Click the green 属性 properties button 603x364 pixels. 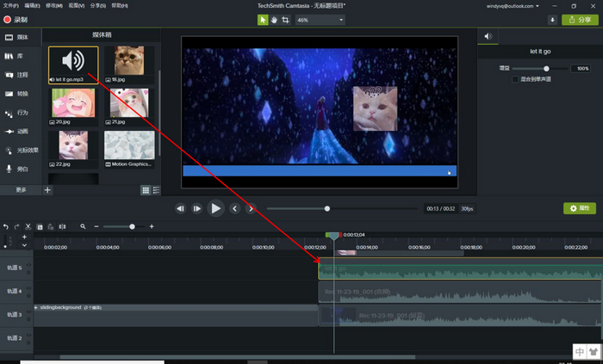580,208
